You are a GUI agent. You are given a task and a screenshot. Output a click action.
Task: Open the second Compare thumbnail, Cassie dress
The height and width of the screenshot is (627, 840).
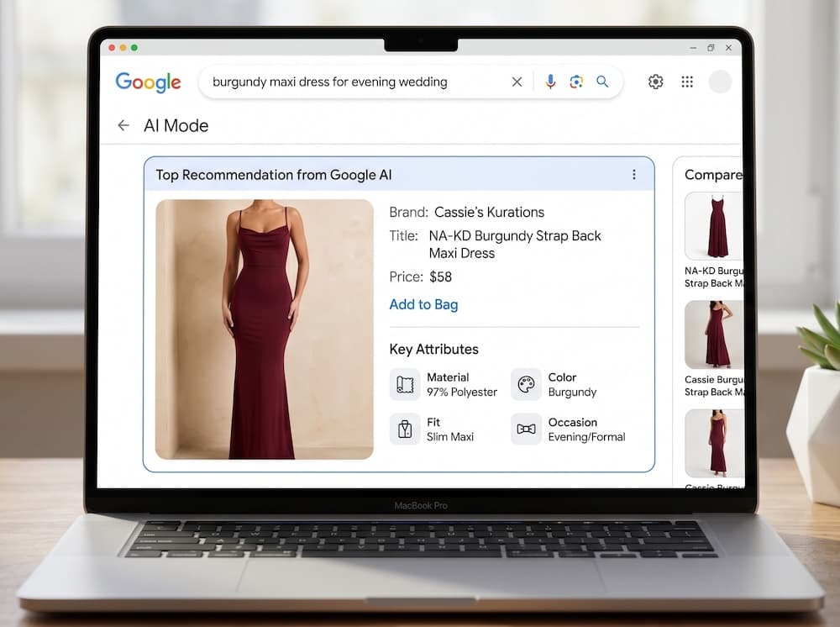[x=714, y=335]
